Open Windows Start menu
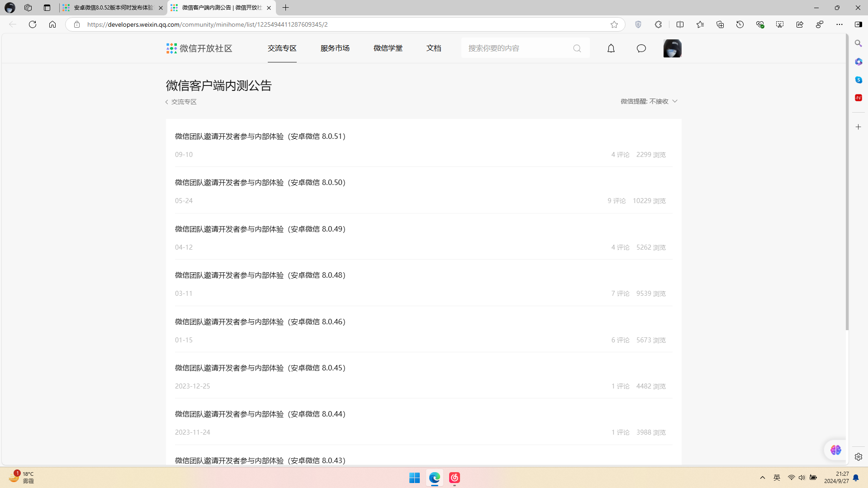868x488 pixels. tap(414, 478)
